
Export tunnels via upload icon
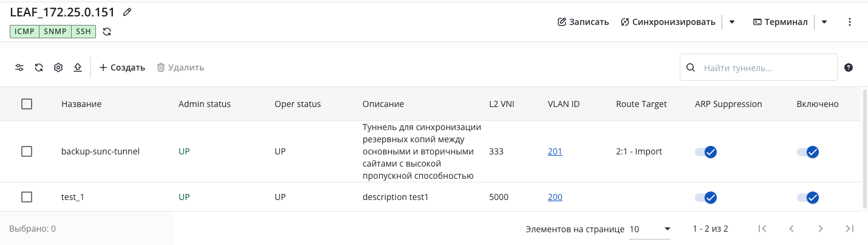coord(78,67)
